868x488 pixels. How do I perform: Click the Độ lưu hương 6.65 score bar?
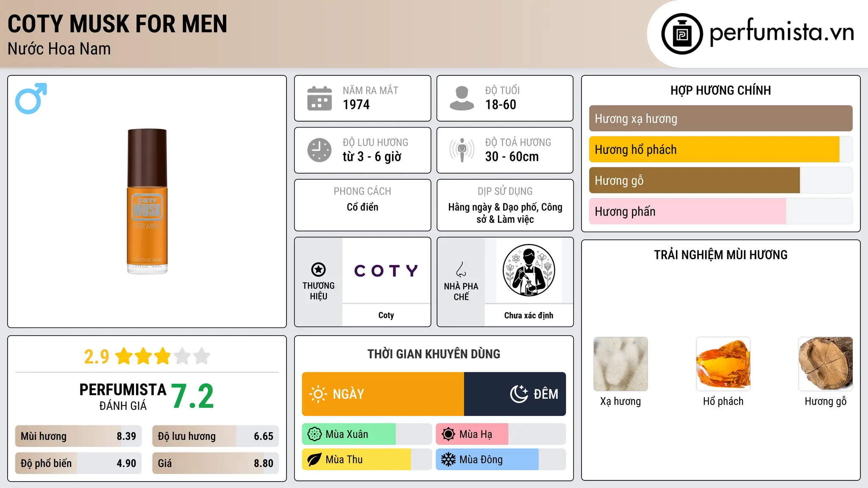[x=215, y=436]
